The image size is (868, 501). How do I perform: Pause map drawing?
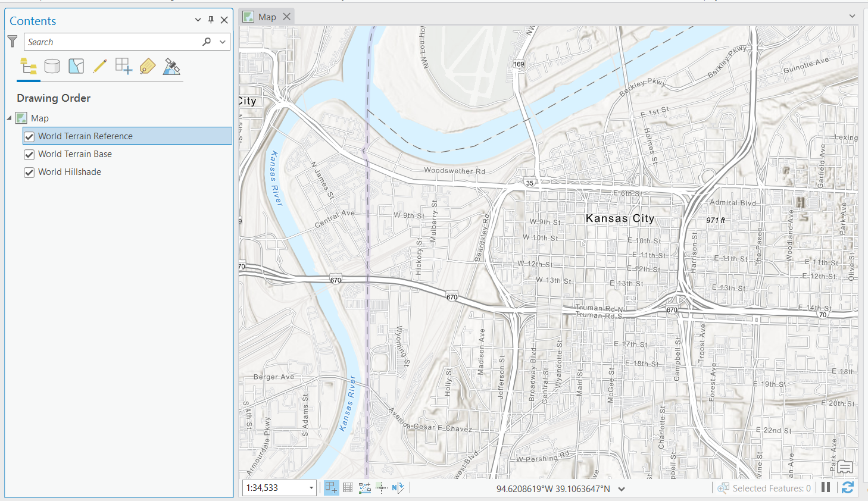[x=826, y=487]
